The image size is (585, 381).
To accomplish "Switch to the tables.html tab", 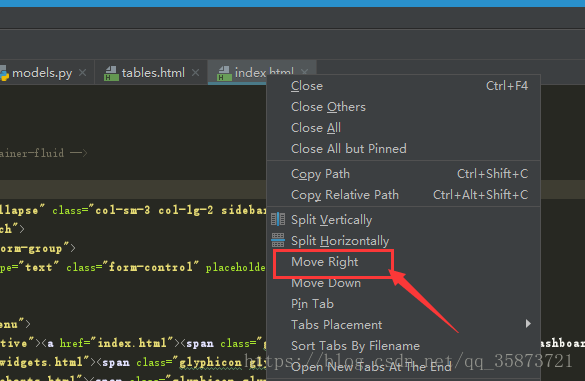I will click(x=153, y=73).
